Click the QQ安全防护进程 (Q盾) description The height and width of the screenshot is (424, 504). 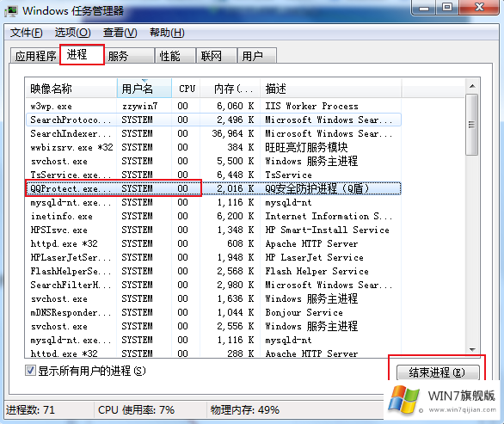click(317, 188)
